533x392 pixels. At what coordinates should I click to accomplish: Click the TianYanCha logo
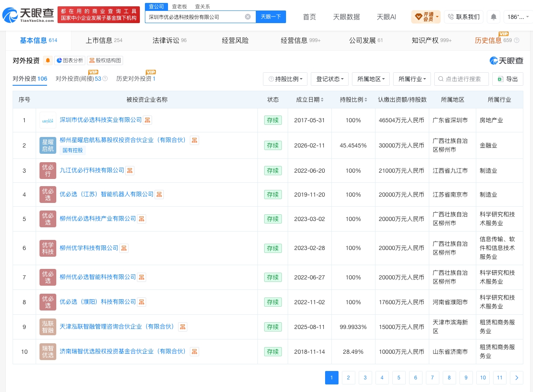[x=28, y=16]
